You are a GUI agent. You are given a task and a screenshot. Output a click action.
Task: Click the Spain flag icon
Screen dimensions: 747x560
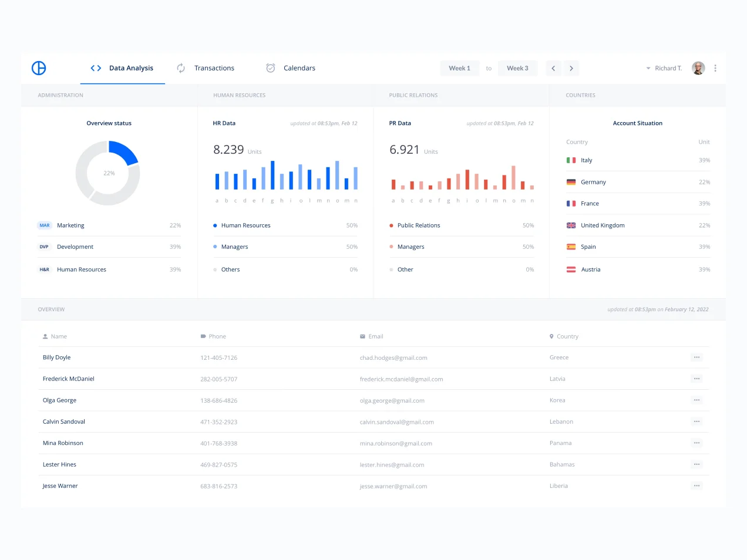(x=571, y=247)
